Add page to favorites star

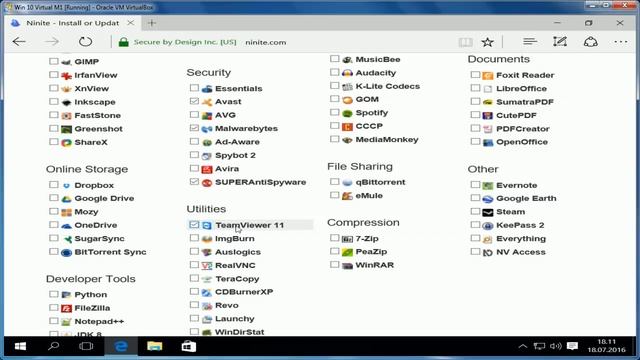[487, 42]
